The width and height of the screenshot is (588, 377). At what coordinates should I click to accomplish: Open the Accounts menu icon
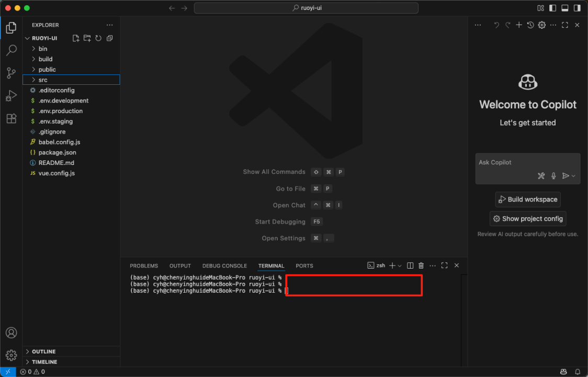12,332
